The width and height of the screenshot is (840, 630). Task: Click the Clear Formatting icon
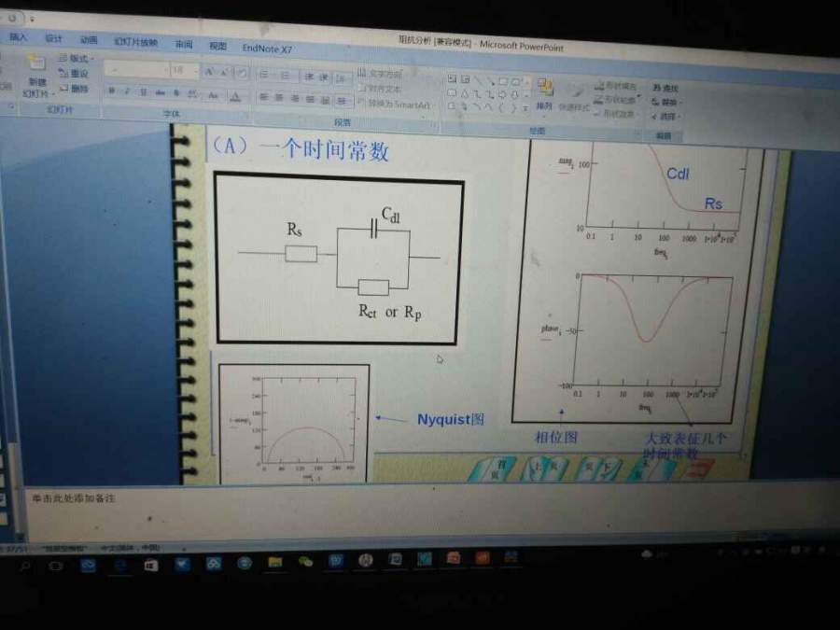click(242, 72)
